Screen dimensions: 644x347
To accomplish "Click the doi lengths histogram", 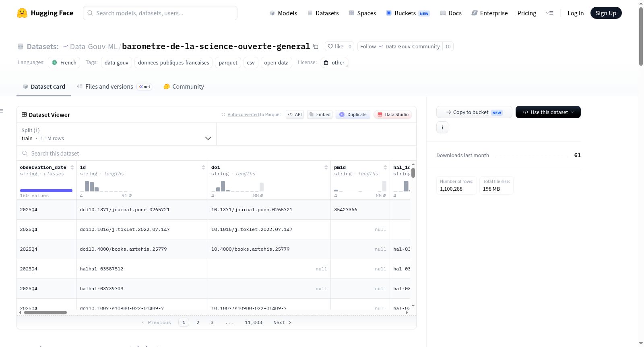I will 237,186.
